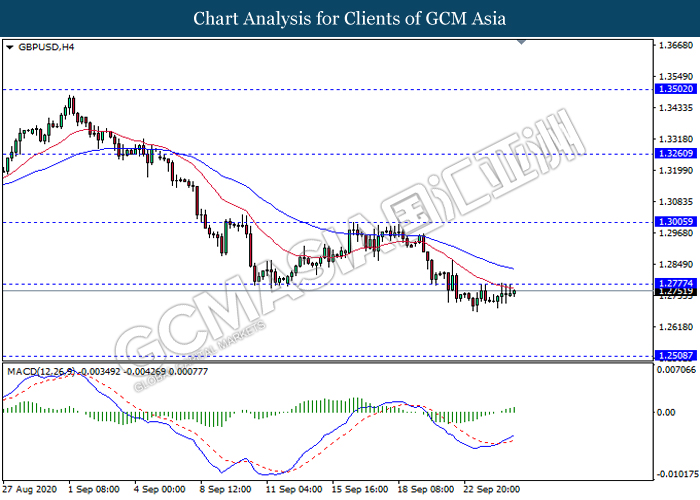Click the Chart Analysis title banner
The image size is (700, 500).
tap(350, 18)
